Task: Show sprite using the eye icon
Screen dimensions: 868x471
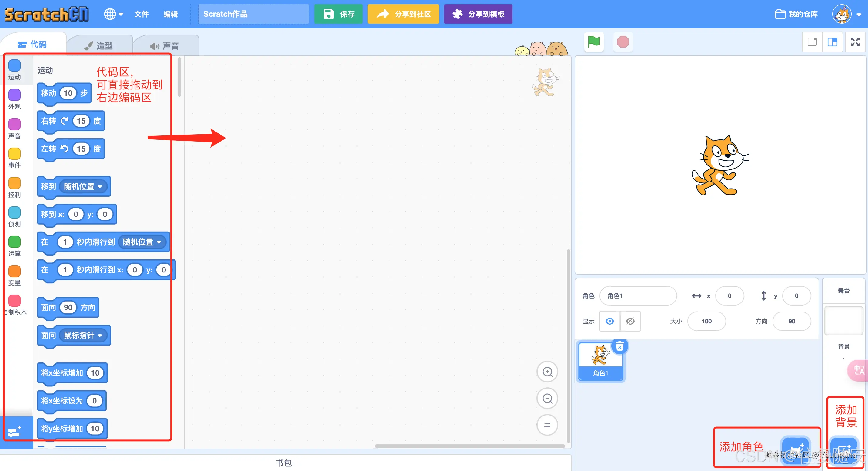Action: [x=609, y=321]
